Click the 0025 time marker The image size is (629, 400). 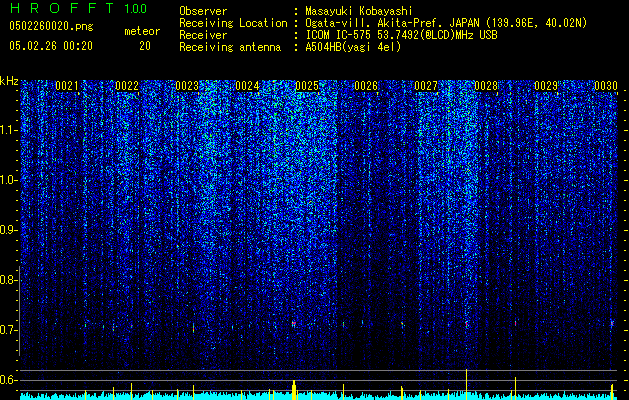click(306, 86)
